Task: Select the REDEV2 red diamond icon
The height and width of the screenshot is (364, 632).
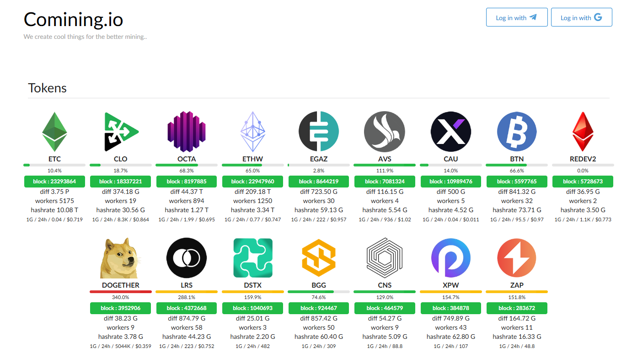Action: 583,132
